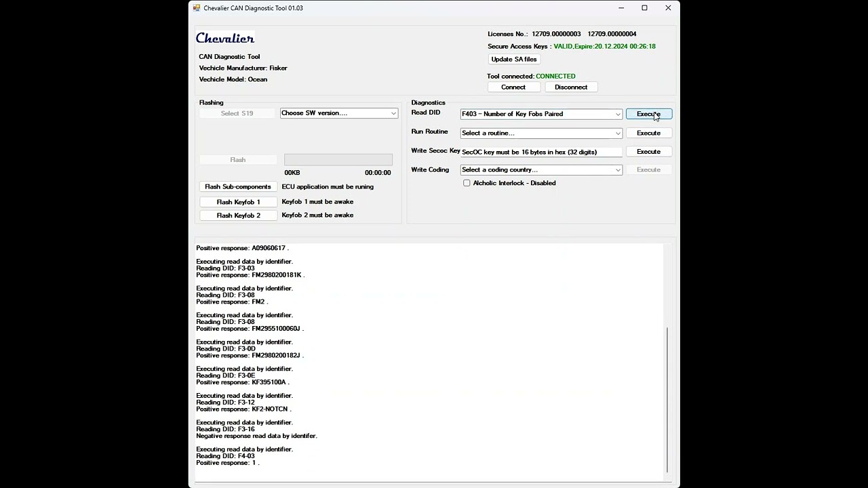Open the Select a routine dropdown
This screenshot has width=868, height=488.
[x=541, y=133]
